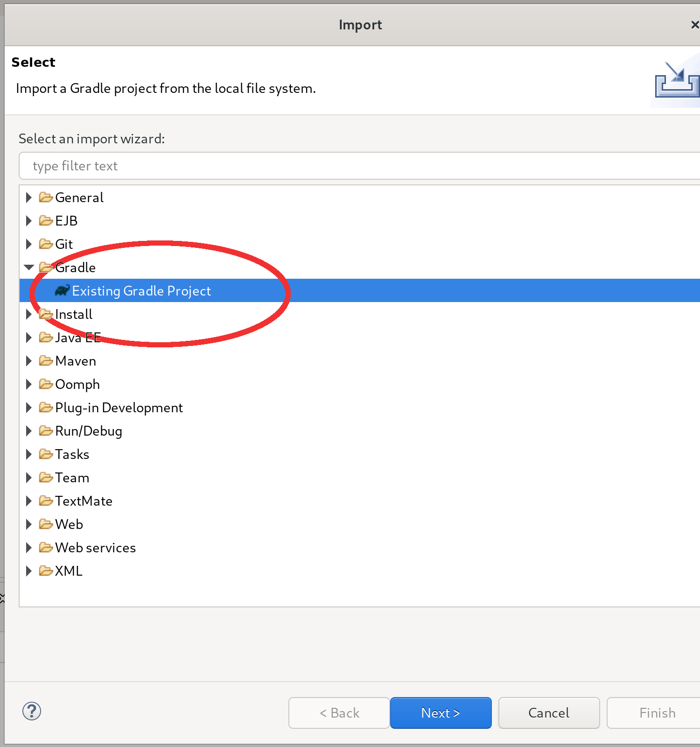Click the Web folder icon

coord(46,524)
